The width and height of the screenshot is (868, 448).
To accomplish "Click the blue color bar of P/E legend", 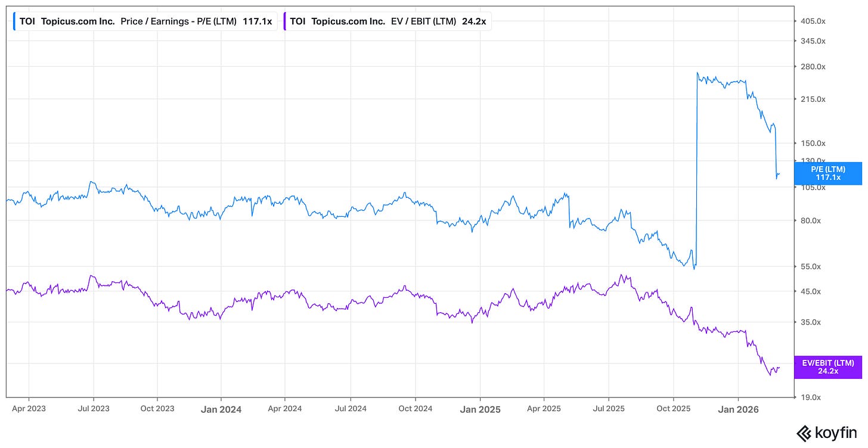I will pos(14,21).
